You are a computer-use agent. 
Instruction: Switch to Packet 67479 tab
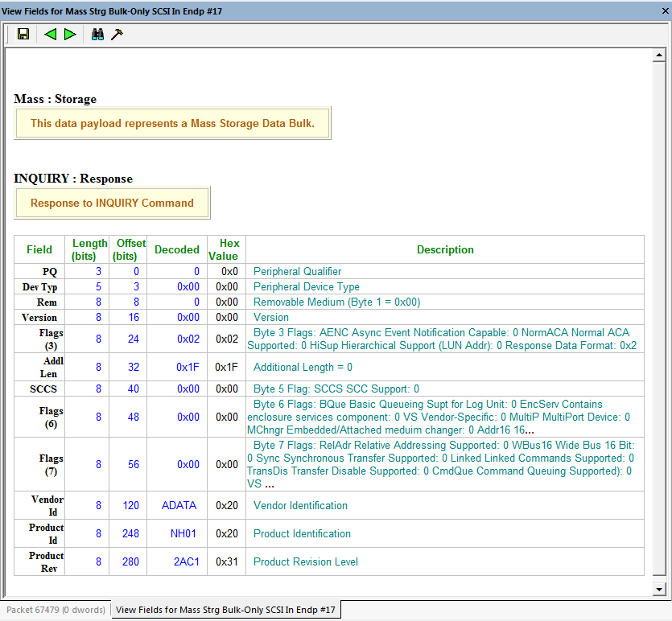[x=56, y=610]
